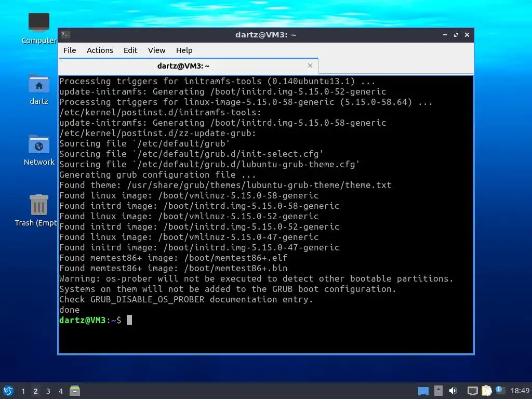The image size is (532, 399).
Task: Click 'Found initrd image: /boot/initrd.img-5.15.0-58-generic' line
Action: 199,206
